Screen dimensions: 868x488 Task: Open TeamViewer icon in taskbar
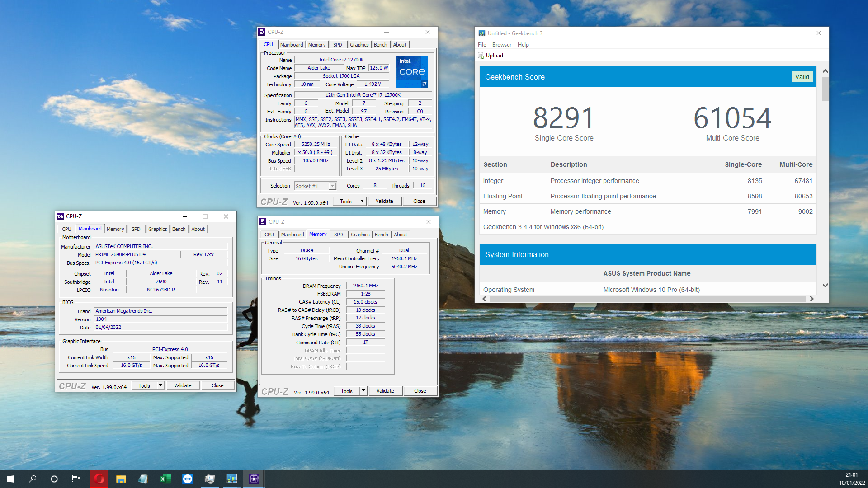pyautogui.click(x=187, y=479)
